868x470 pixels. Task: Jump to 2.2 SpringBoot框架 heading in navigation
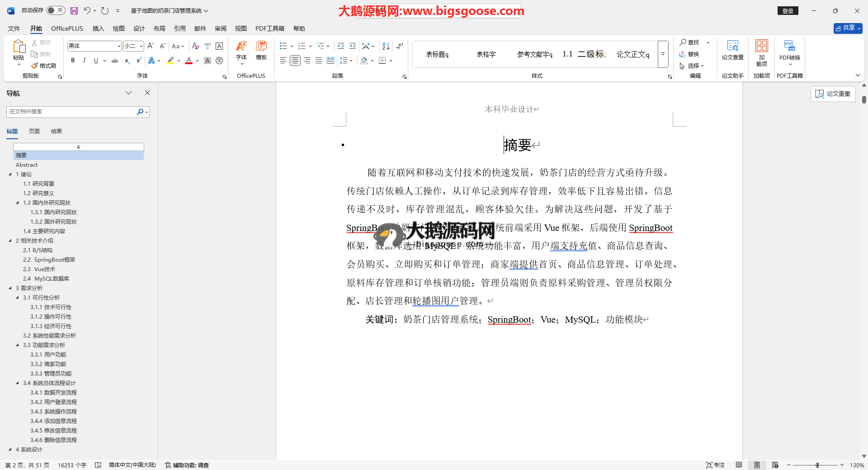[49, 260]
